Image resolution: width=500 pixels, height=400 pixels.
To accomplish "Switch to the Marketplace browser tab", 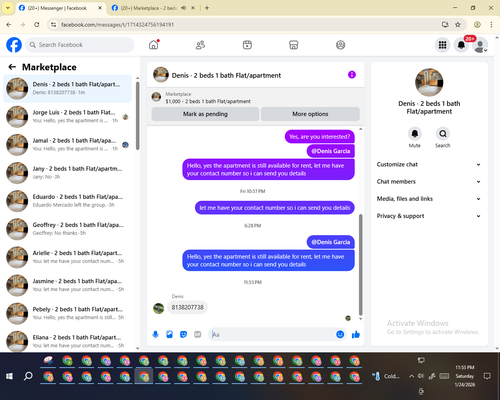I will click(148, 8).
